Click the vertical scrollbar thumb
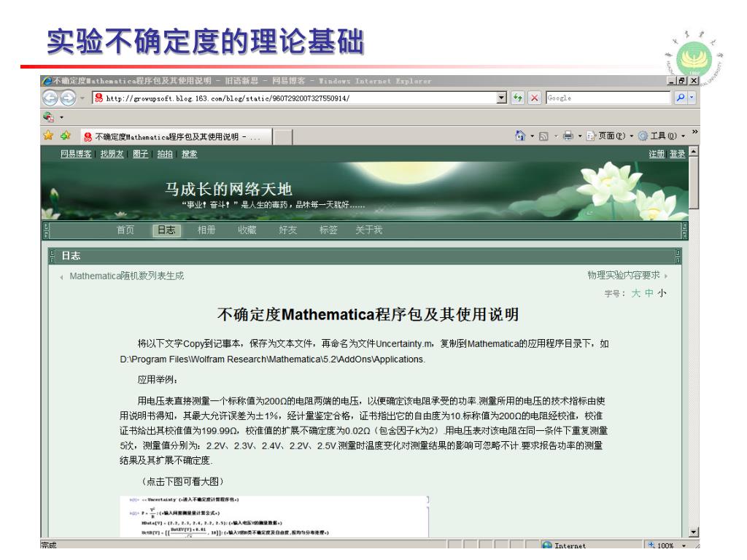 [x=694, y=182]
